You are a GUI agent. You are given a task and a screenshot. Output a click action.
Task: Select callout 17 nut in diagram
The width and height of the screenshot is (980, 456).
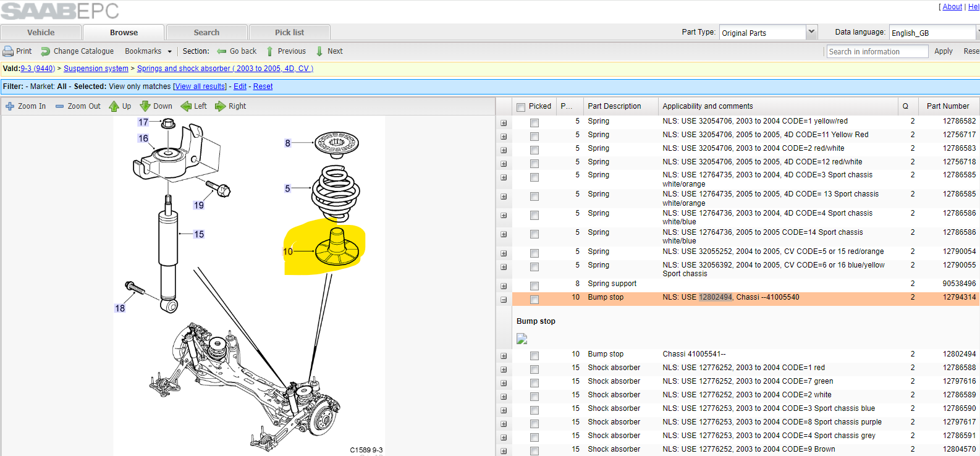click(143, 122)
